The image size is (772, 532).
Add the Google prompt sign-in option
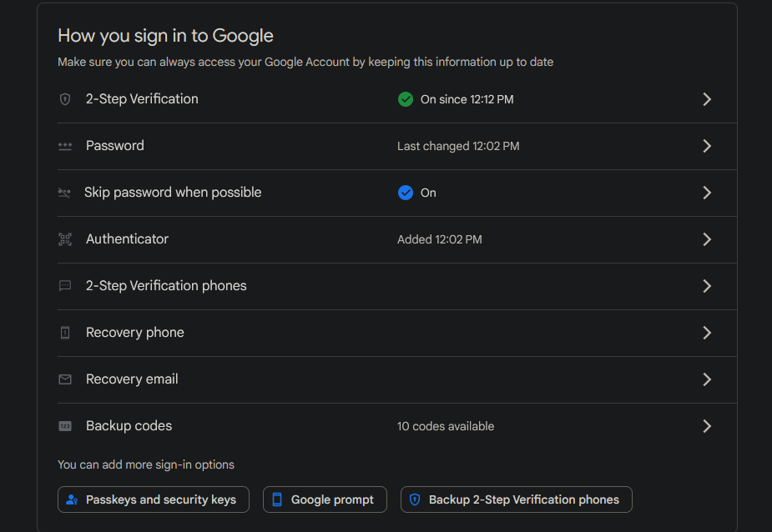click(x=325, y=499)
